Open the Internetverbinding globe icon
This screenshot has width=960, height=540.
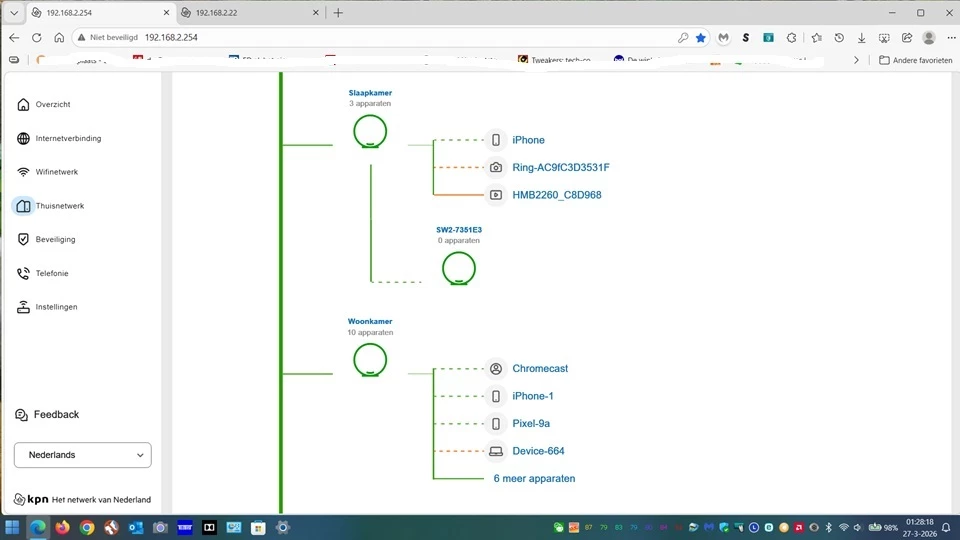coord(23,138)
